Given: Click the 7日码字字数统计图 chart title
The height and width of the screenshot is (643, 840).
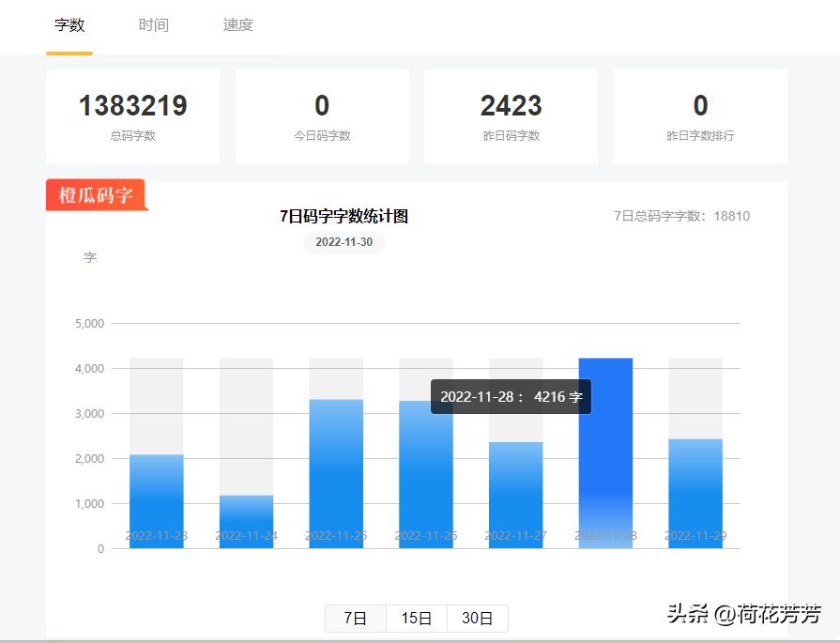Looking at the screenshot, I should tap(344, 217).
